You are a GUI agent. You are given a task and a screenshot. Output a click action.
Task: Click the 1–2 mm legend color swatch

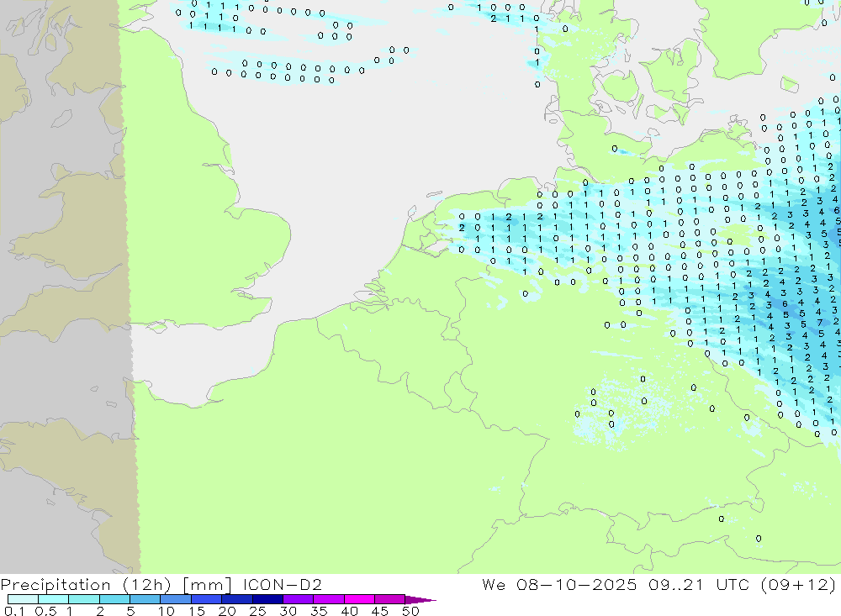pyautogui.click(x=84, y=599)
